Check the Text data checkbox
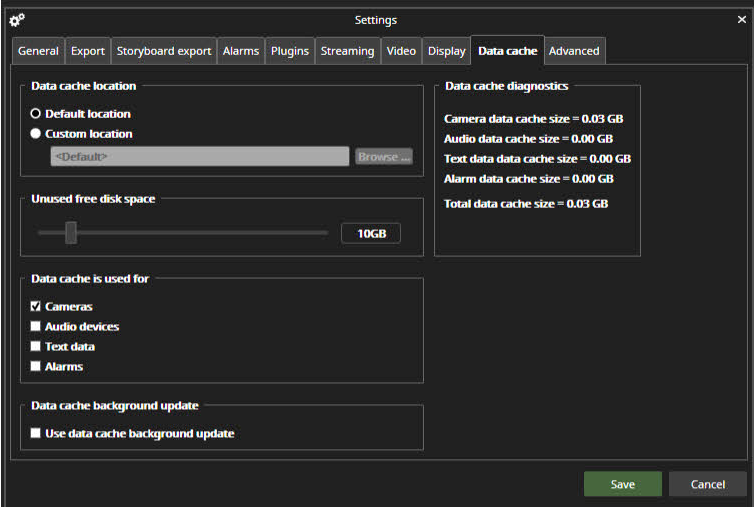This screenshot has width=754, height=507. (x=36, y=347)
